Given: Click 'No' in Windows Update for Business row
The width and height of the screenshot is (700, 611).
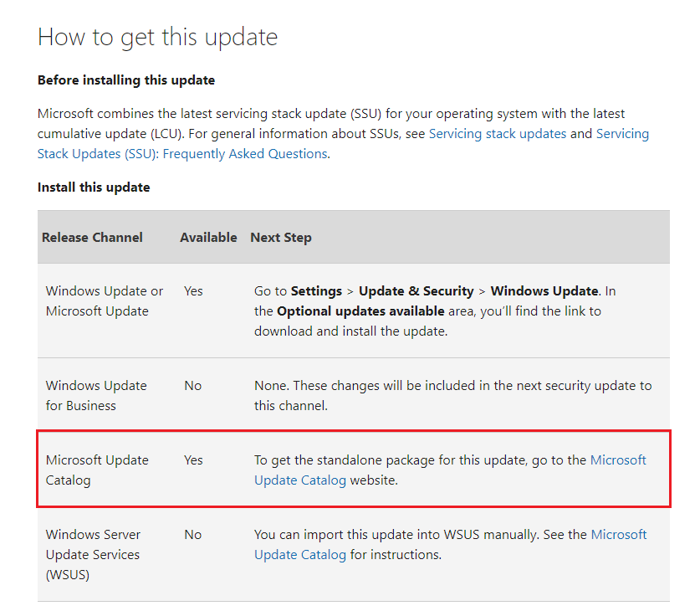Looking at the screenshot, I should coord(193,386).
